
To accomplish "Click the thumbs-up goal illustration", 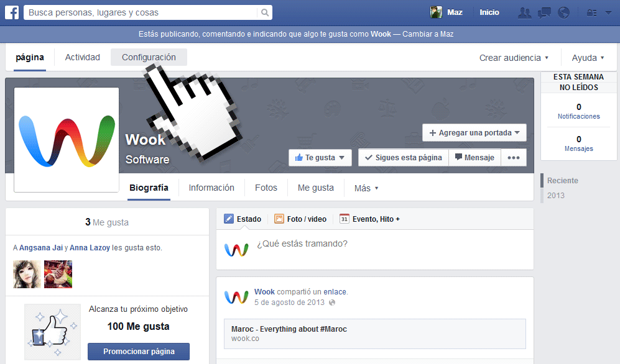I will pos(53,332).
